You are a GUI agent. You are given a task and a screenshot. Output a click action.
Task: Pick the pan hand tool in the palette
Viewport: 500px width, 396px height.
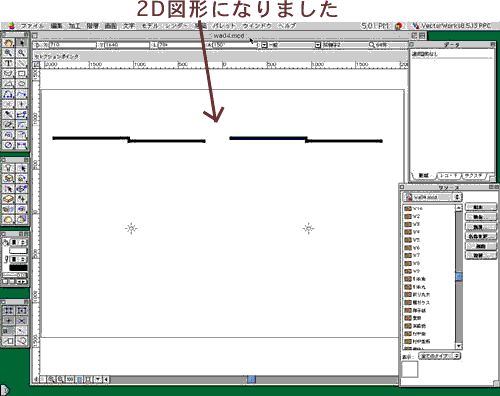point(8,43)
